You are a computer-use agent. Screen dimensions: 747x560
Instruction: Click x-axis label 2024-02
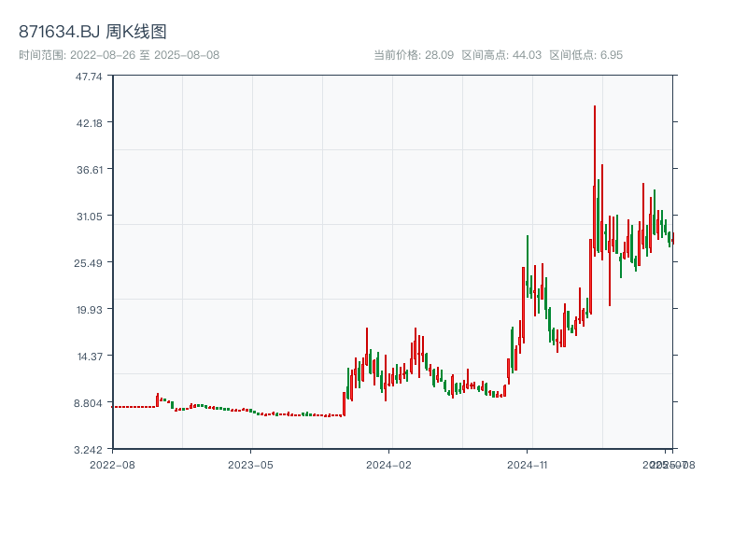pos(388,465)
